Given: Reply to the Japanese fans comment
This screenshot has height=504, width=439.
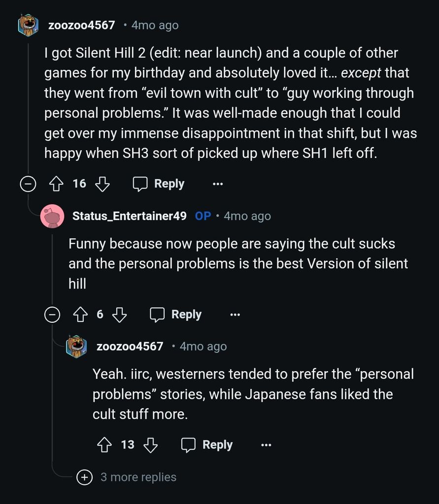Looking at the screenshot, I should 207,445.
